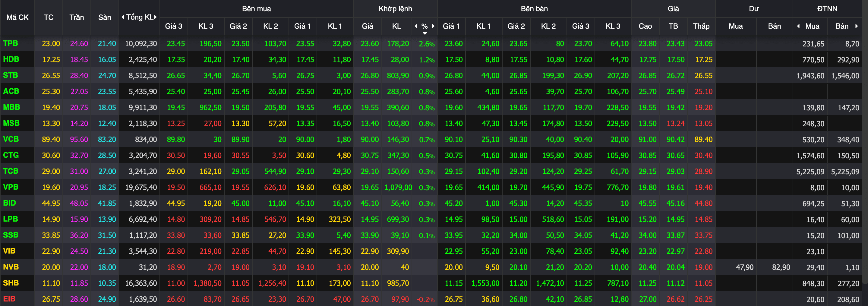868x306 pixels.
Task: Click MSB floor price 12.40
Action: click(107, 123)
